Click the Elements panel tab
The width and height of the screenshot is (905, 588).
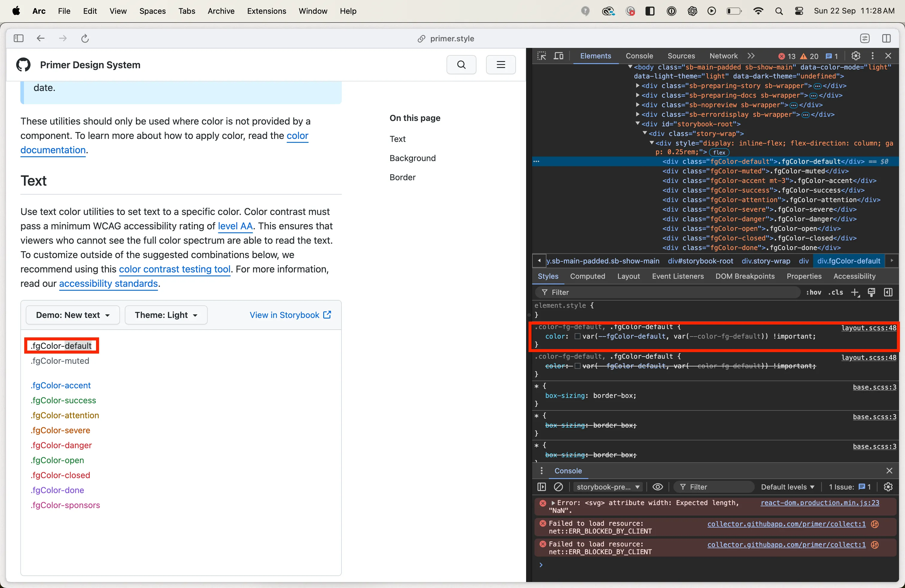click(594, 55)
